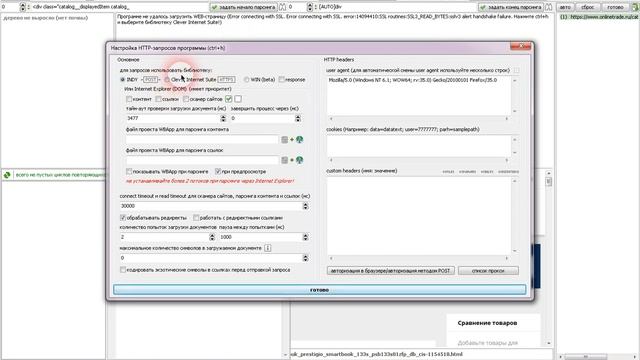This screenshot has height=360, width=640.
Task: Click green tree icon beside content parsing WBApp field
Action: pos(299,140)
